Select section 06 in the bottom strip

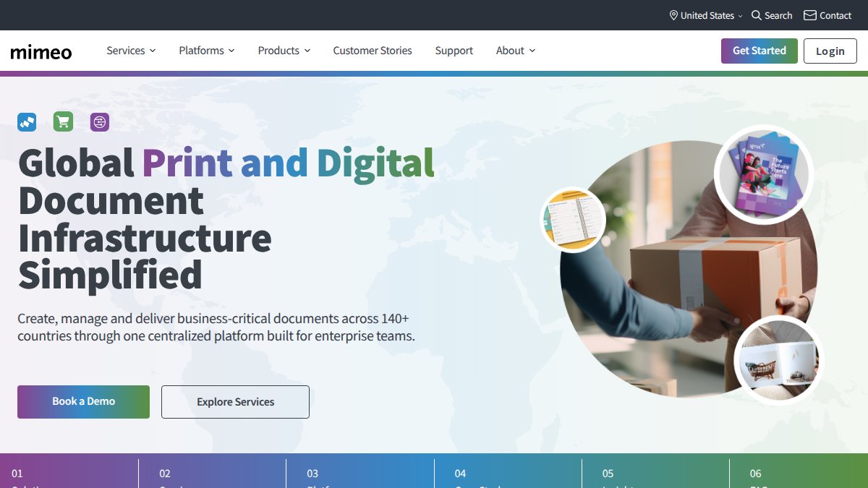(x=799, y=474)
